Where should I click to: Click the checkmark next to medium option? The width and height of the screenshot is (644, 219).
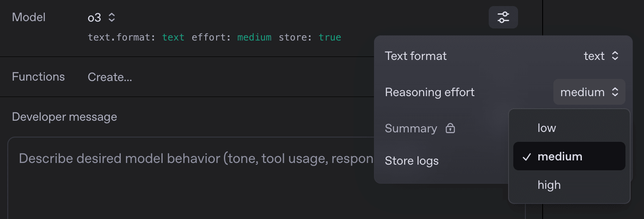[x=526, y=157]
